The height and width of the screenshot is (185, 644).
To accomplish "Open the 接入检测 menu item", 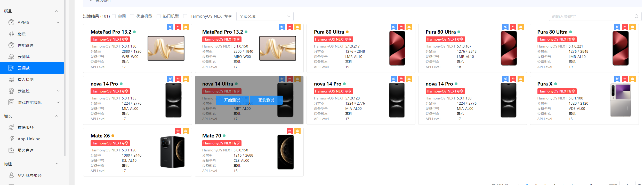I will (32, 79).
